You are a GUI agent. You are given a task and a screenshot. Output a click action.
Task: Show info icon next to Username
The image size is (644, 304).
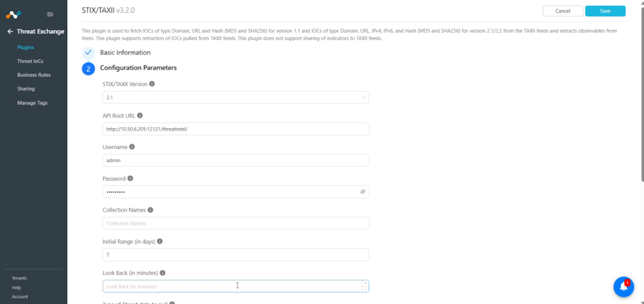(132, 147)
